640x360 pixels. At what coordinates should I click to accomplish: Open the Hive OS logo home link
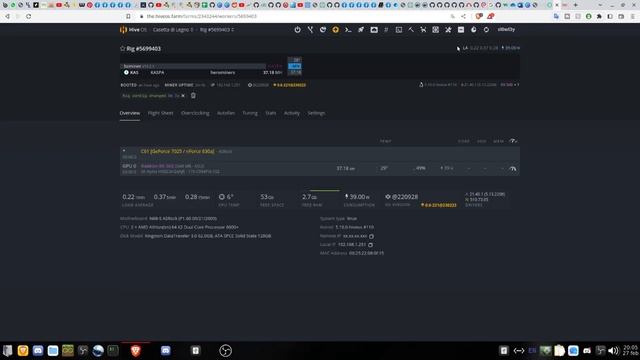pos(133,30)
